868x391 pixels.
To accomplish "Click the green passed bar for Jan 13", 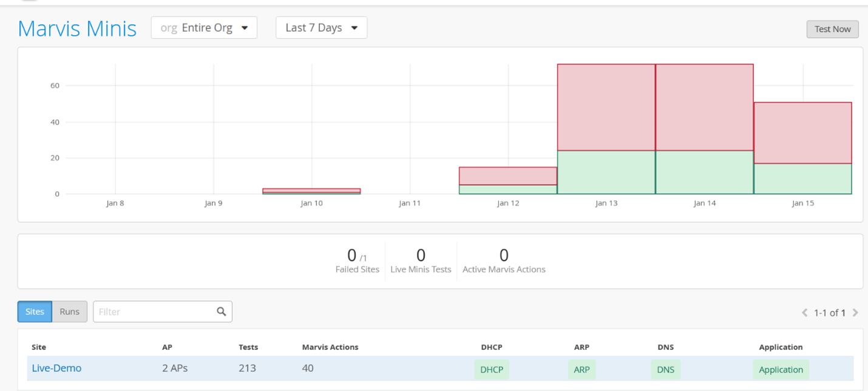I will (x=606, y=172).
